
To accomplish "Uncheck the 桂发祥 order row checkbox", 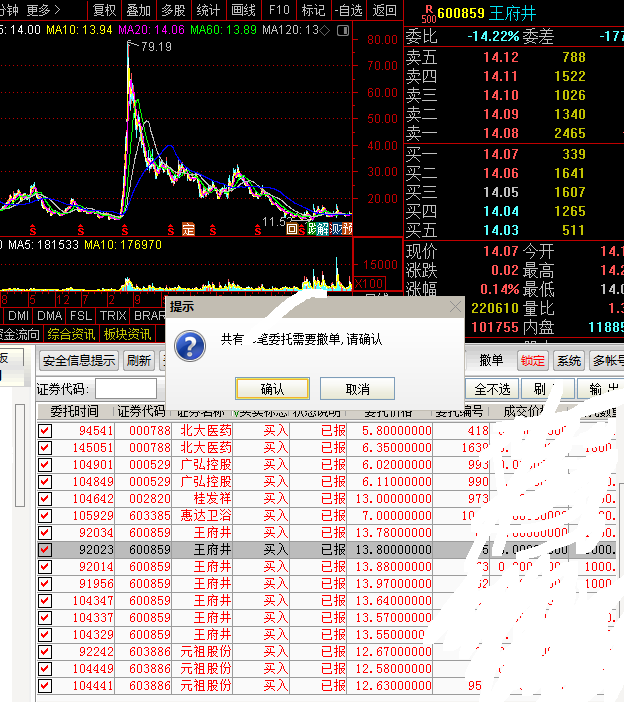I will coord(45,499).
